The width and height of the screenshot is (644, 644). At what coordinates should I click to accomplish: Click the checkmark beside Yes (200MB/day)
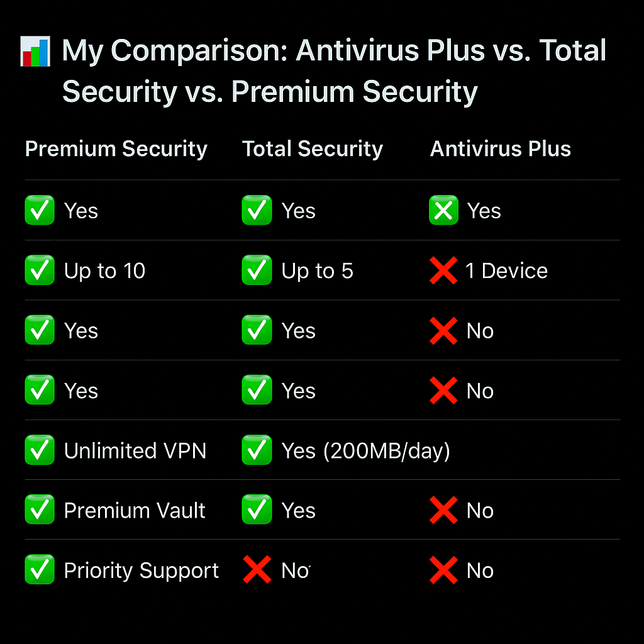257,450
